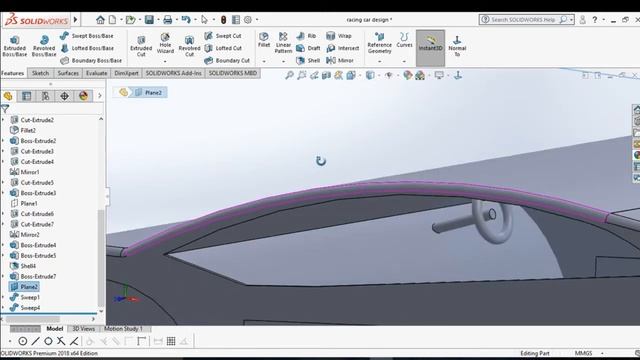Viewport: 640px width, 360px height.
Task: Choose Swept Boss/Base feature
Action: click(87, 36)
